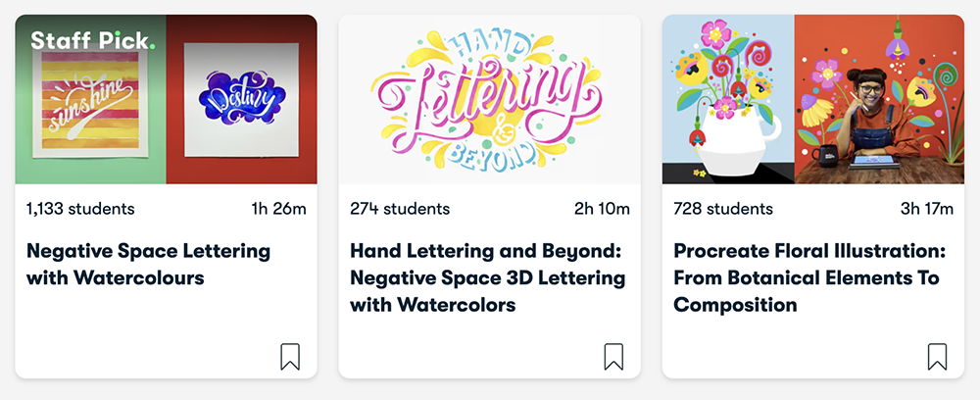Click the 728 students count
980x400 pixels.
723,209
